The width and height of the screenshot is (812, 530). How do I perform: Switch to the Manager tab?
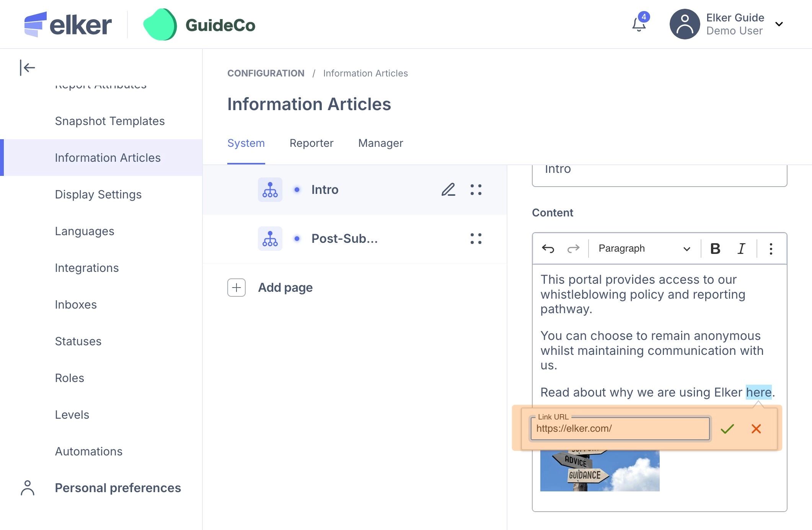pos(380,143)
